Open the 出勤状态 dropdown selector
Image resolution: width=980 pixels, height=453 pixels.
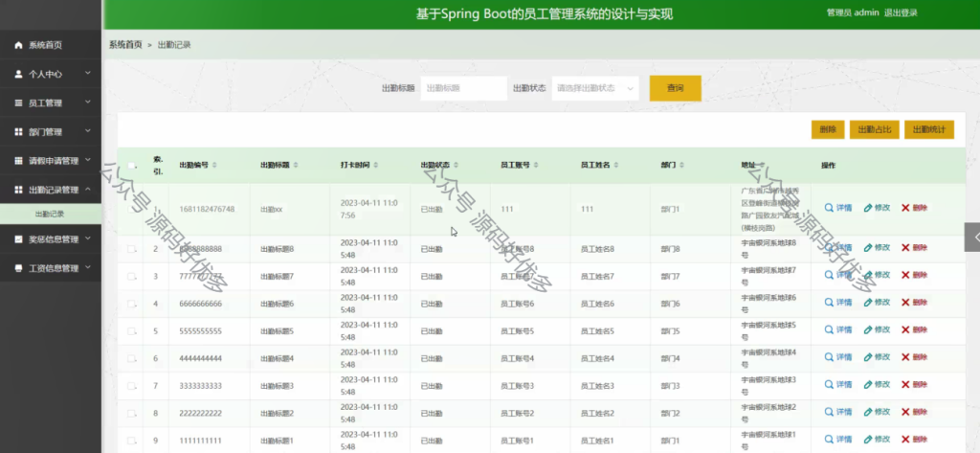click(595, 88)
